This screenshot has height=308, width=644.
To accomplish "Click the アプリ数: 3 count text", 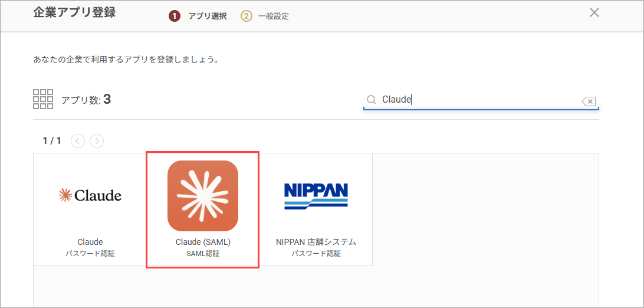I will tap(86, 99).
